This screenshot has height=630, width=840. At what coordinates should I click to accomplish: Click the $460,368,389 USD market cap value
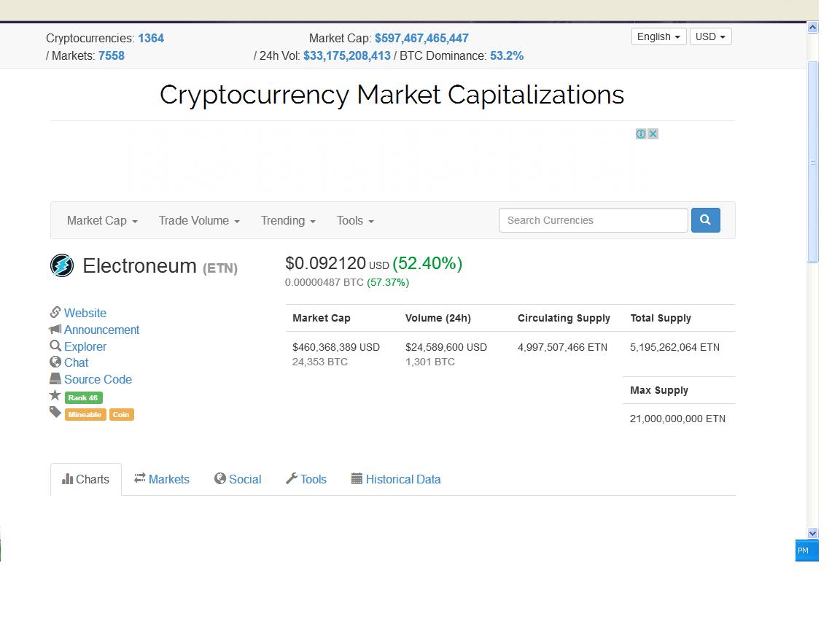click(336, 347)
